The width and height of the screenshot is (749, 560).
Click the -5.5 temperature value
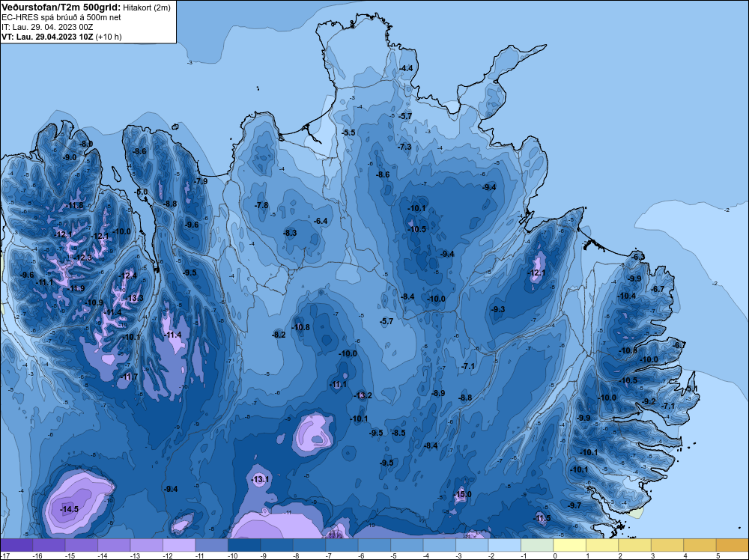[349, 133]
